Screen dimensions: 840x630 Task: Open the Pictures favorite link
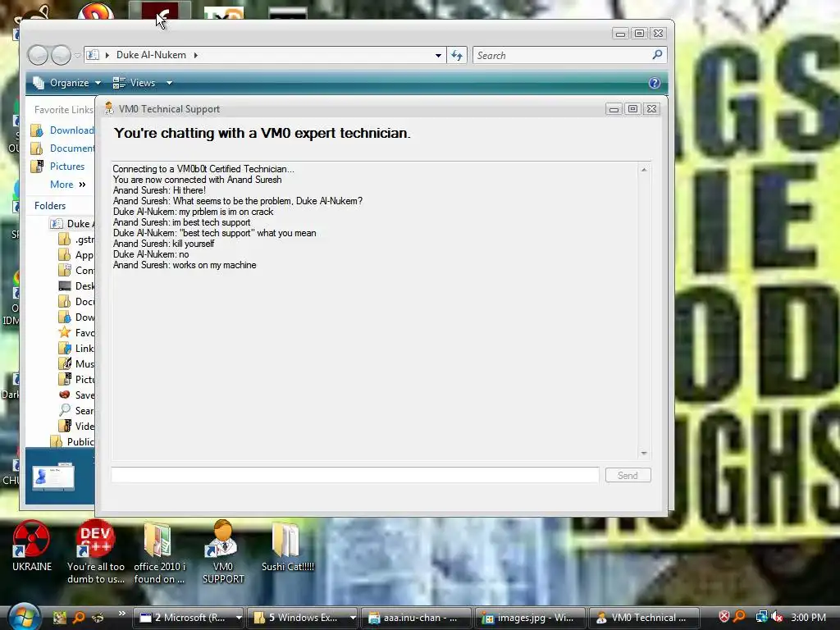pos(67,166)
